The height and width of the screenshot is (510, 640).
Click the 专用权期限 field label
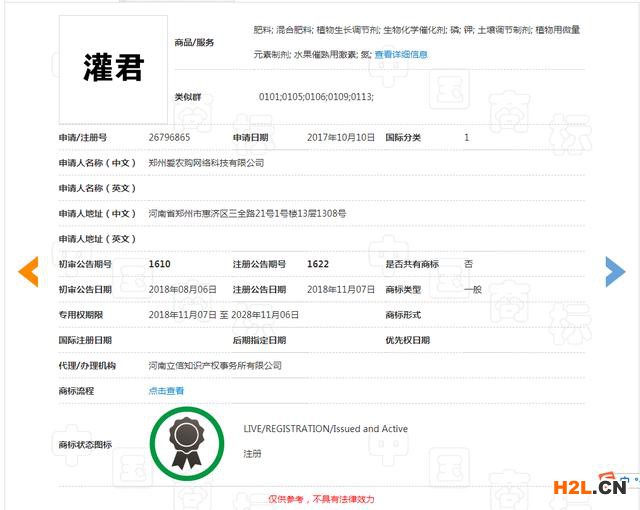[x=81, y=315]
